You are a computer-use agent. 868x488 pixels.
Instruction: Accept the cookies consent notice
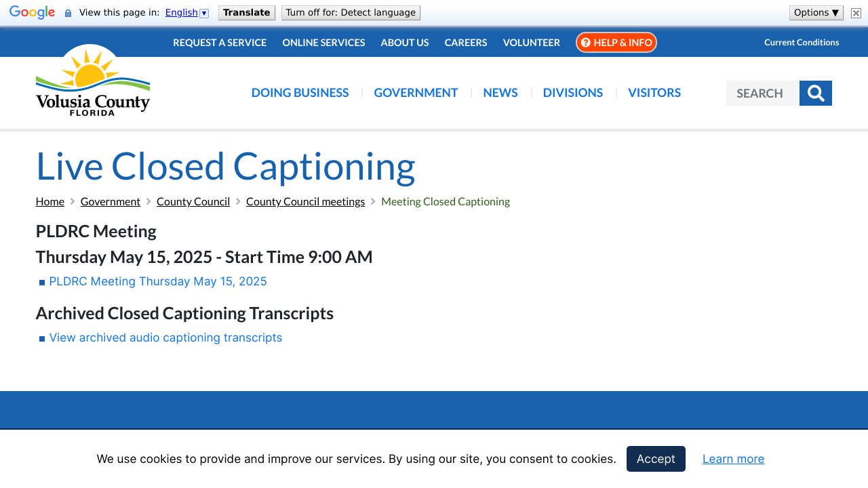pos(655,459)
